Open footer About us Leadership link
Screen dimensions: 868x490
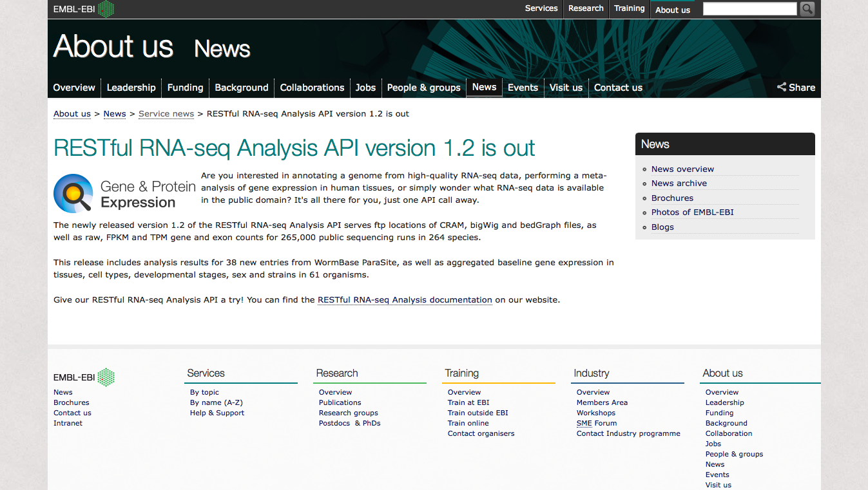click(725, 402)
